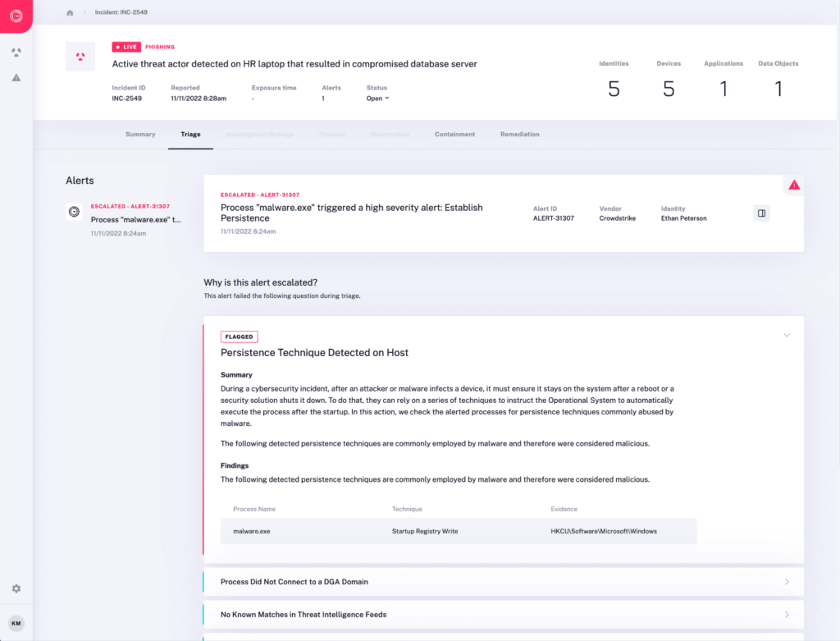Image resolution: width=840 pixels, height=641 pixels.
Task: Select the identities icon in left sidebar
Action: 16,52
